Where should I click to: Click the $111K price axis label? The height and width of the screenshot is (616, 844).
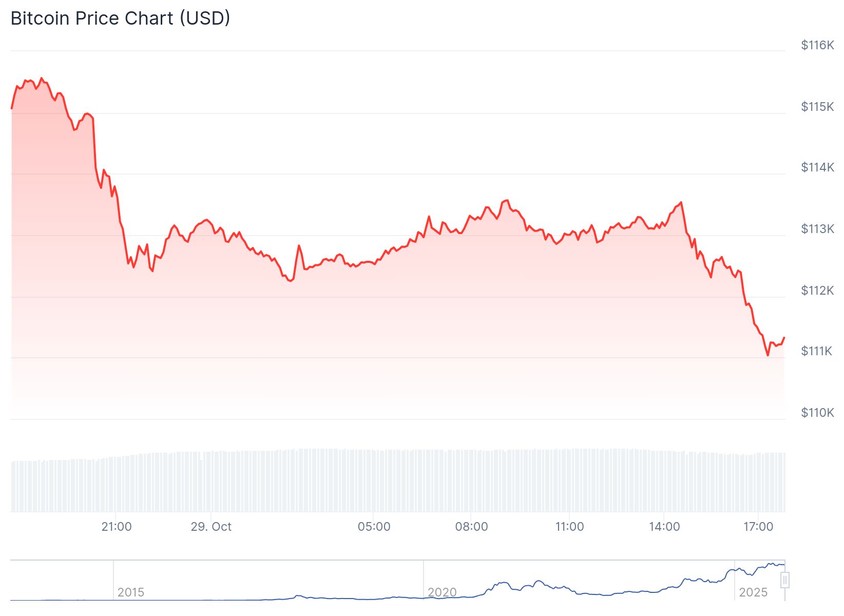click(x=816, y=351)
